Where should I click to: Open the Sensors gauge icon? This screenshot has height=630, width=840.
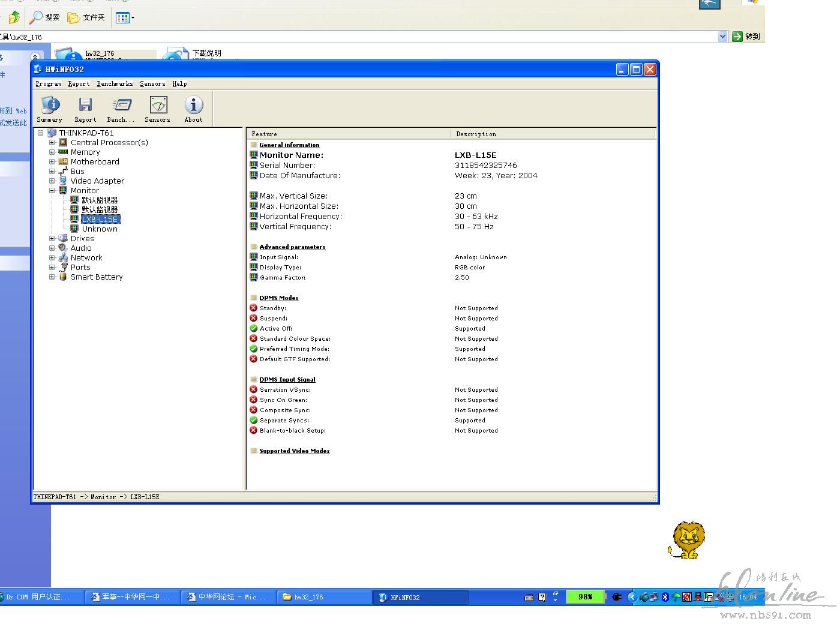coord(158,106)
